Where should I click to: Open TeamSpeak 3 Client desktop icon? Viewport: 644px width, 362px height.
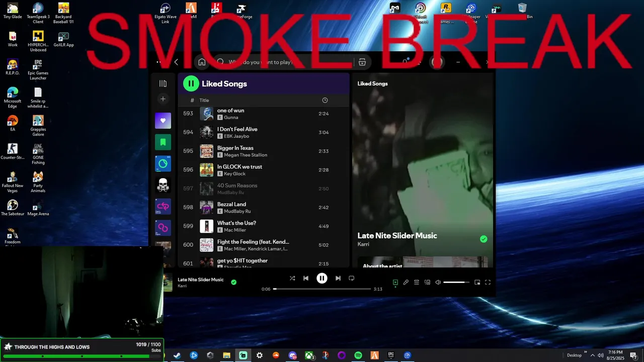(x=38, y=13)
